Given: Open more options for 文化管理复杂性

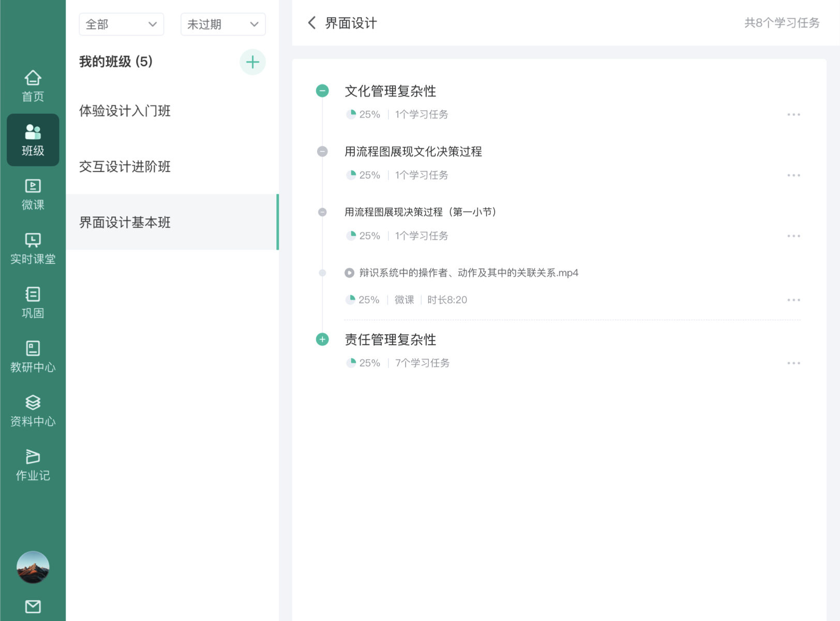Looking at the screenshot, I should tap(794, 114).
